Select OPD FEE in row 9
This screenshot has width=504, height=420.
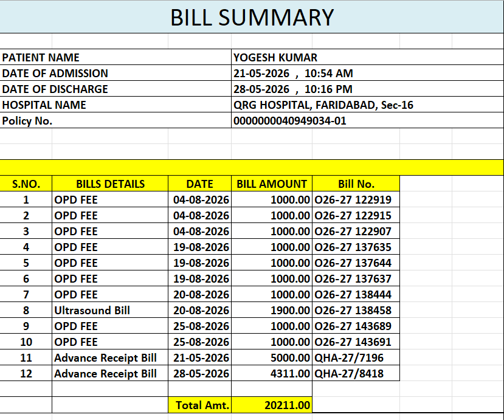(x=110, y=326)
